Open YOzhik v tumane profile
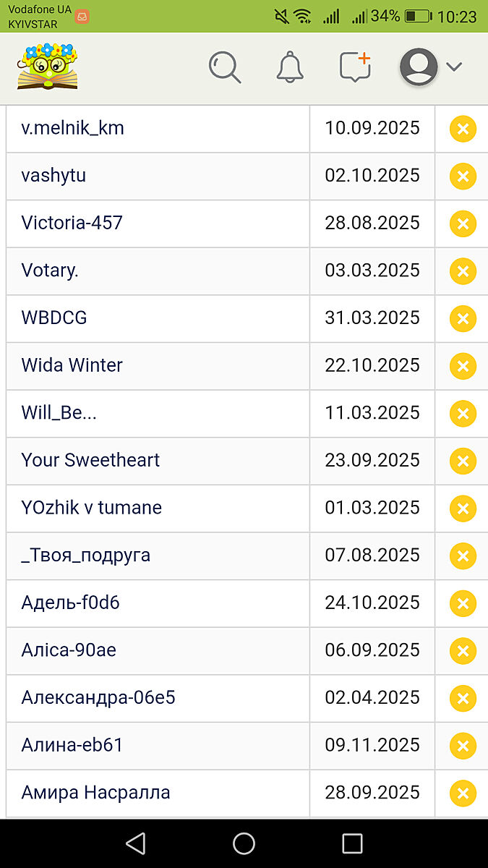The height and width of the screenshot is (868, 488). coord(92,508)
